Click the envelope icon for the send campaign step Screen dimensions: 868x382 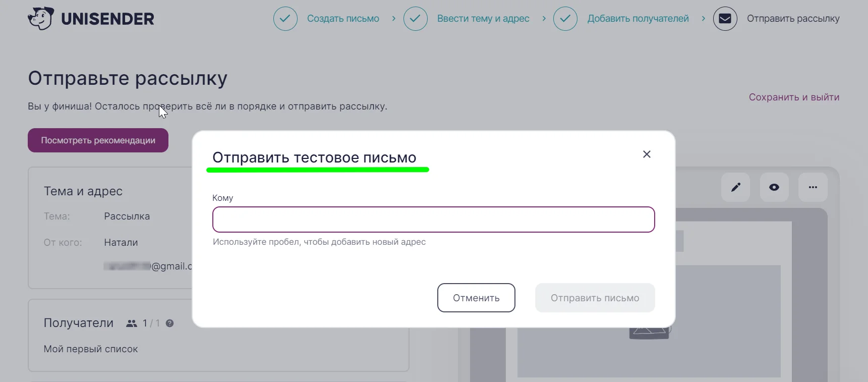pyautogui.click(x=725, y=19)
